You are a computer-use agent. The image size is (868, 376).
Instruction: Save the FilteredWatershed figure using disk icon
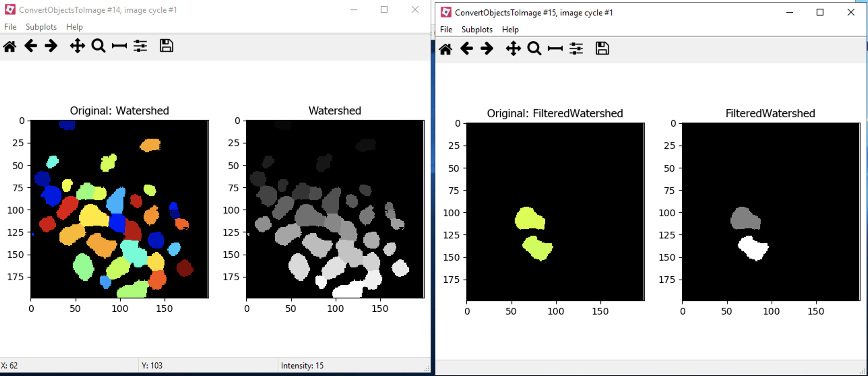click(602, 49)
